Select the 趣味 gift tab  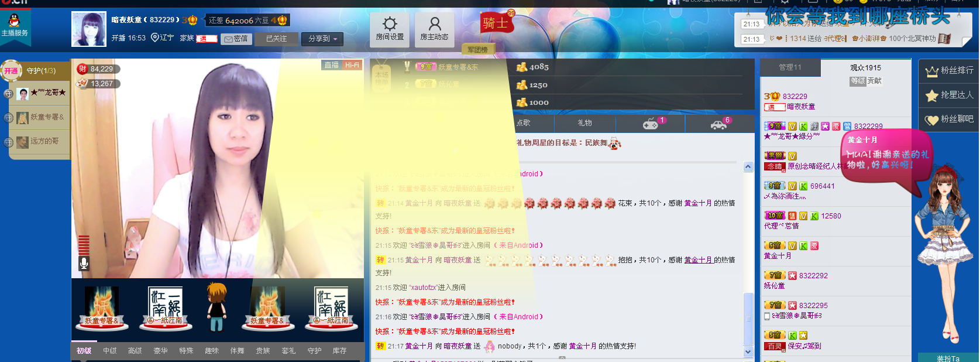212,351
